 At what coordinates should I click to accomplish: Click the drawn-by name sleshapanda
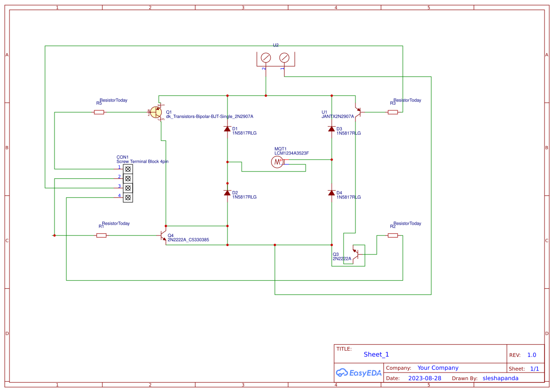pyautogui.click(x=500, y=378)
